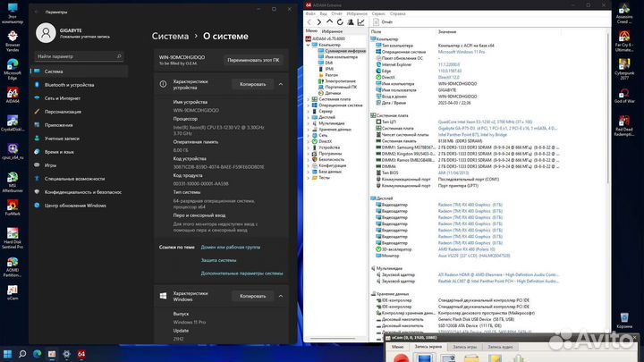Launch Microsoft Edge from desktop

click(x=13, y=70)
